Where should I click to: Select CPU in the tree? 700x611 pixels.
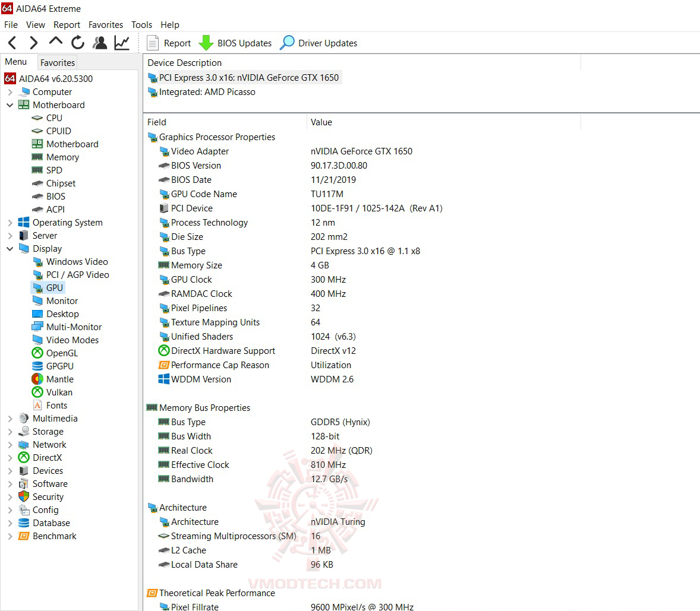click(x=54, y=118)
